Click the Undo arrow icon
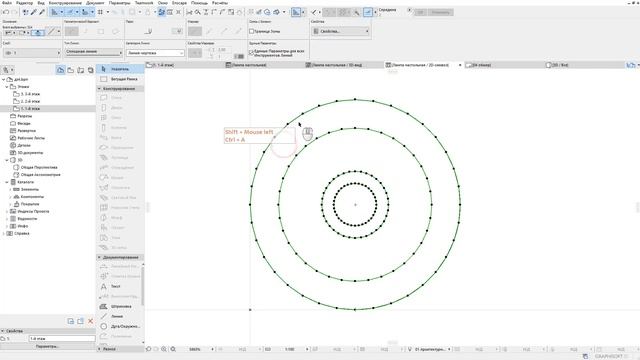640x360 pixels. [6, 12]
